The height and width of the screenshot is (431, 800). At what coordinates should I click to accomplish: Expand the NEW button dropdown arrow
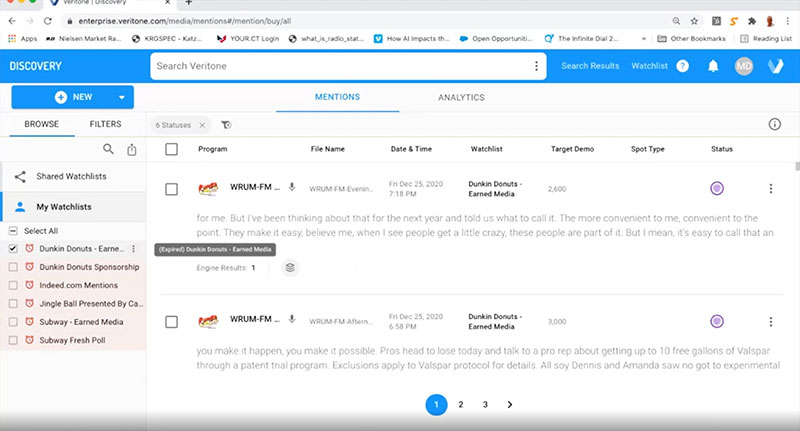pyautogui.click(x=121, y=97)
